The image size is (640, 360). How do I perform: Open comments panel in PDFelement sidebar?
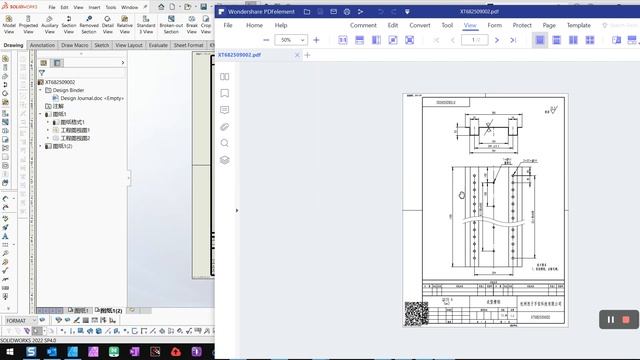click(224, 110)
